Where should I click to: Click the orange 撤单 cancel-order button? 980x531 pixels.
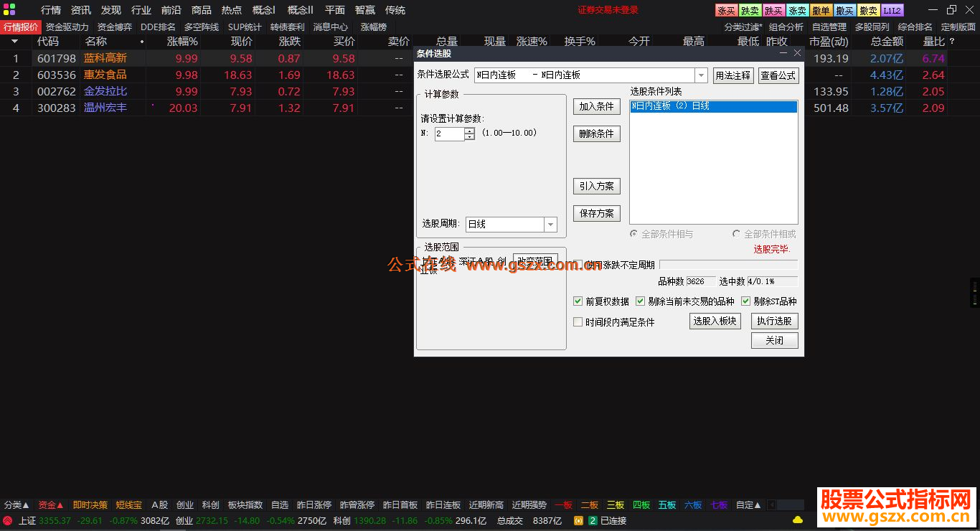point(821,11)
